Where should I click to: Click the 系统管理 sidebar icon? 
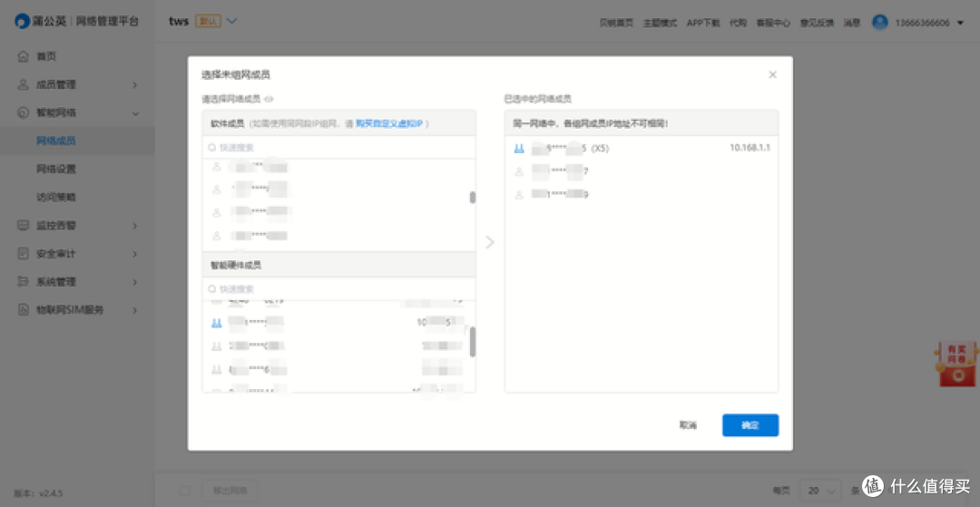[x=23, y=281]
